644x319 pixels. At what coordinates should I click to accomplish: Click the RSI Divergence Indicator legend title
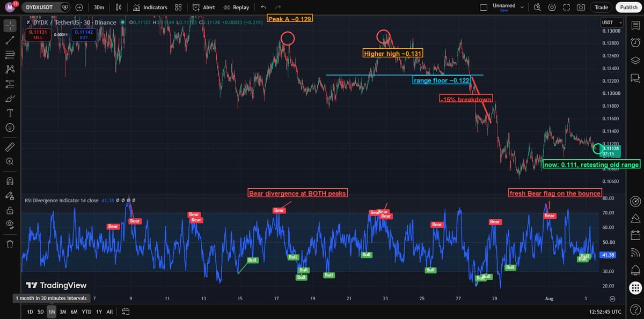pyautogui.click(x=62, y=200)
